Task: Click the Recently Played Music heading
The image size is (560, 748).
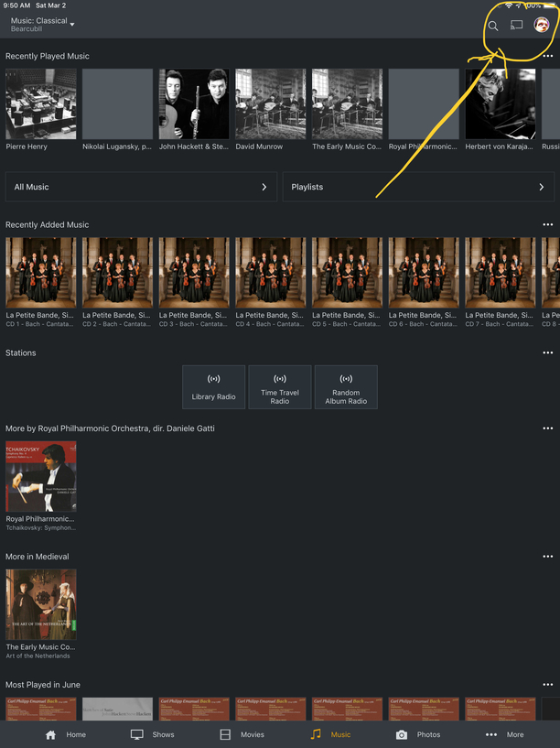Action: (x=48, y=56)
